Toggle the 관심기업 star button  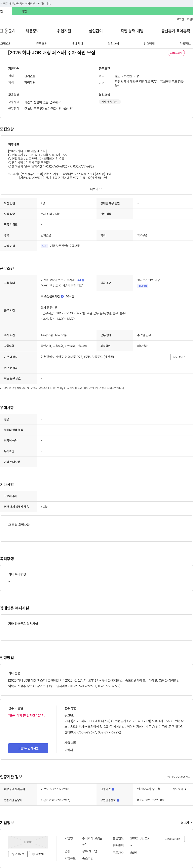click(x=18, y=854)
